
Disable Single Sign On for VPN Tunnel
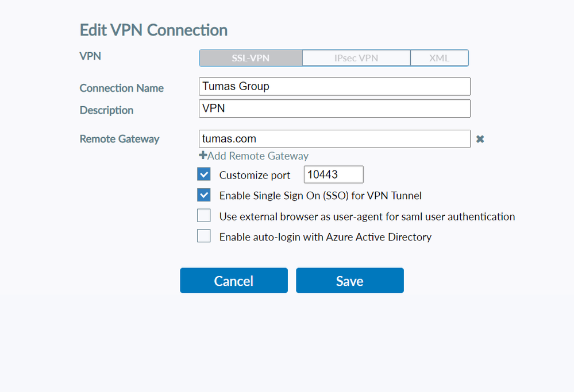[204, 195]
